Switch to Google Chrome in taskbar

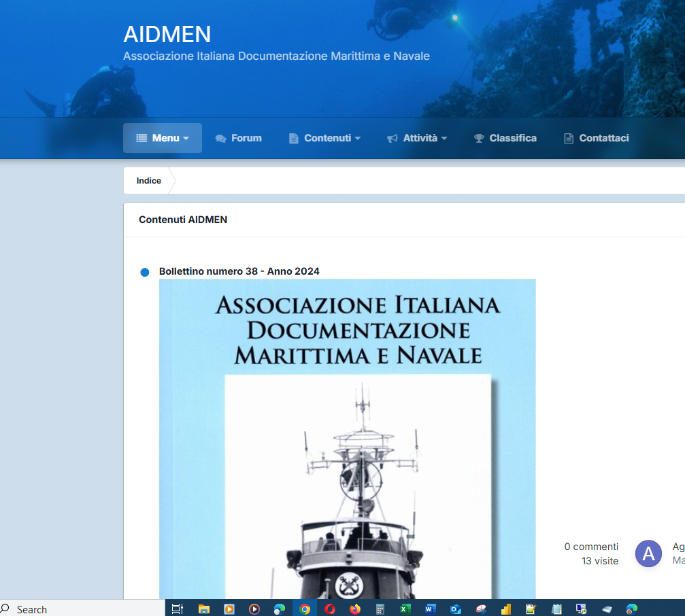(305, 609)
